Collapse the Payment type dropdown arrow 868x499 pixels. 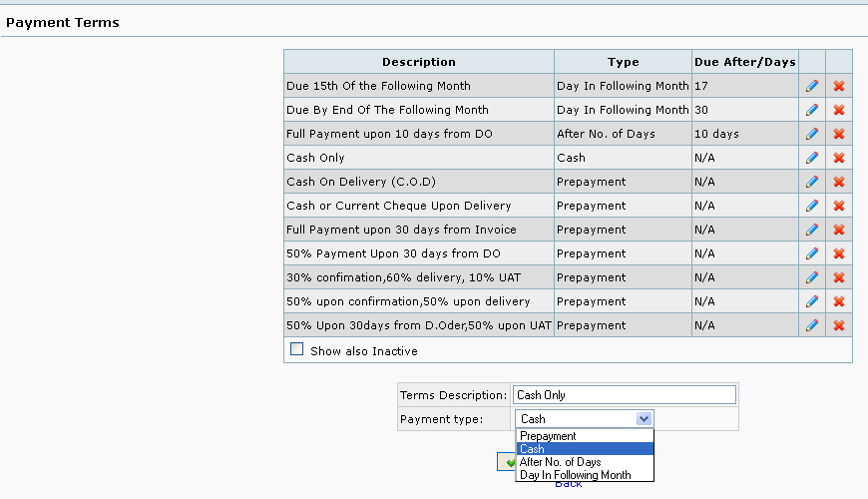(x=644, y=419)
